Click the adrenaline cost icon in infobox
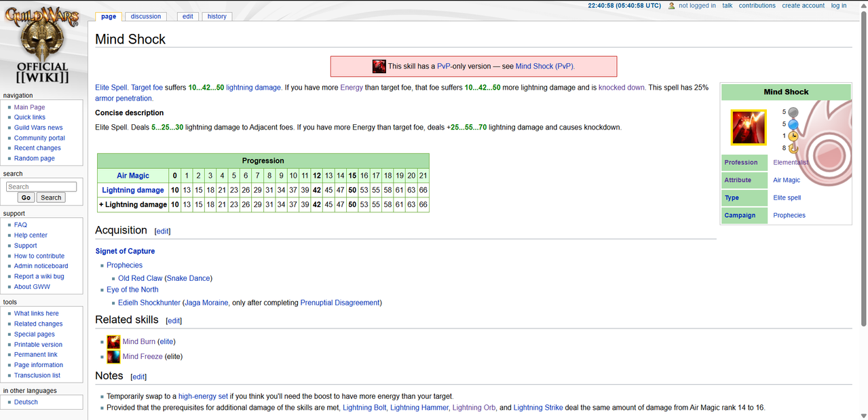The height and width of the screenshot is (420, 868). coord(793,113)
